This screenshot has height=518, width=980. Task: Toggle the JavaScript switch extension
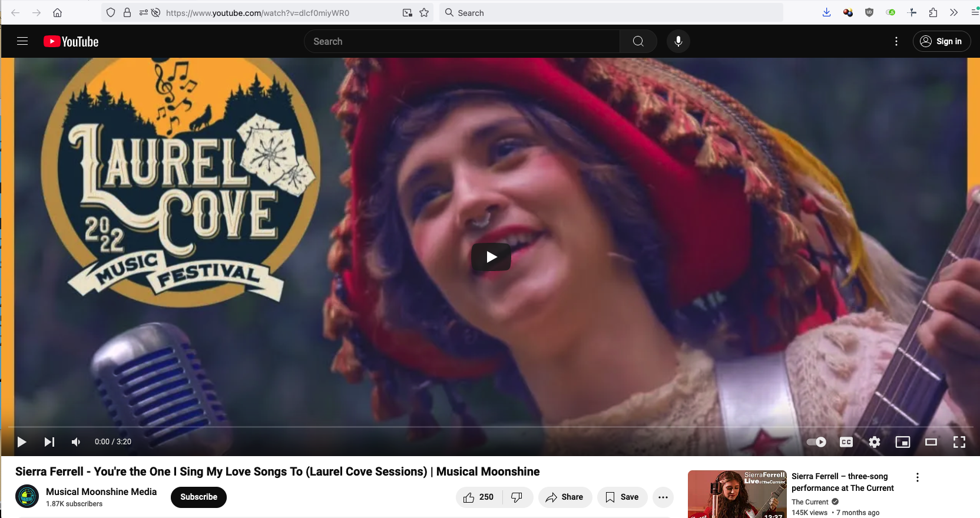(890, 12)
